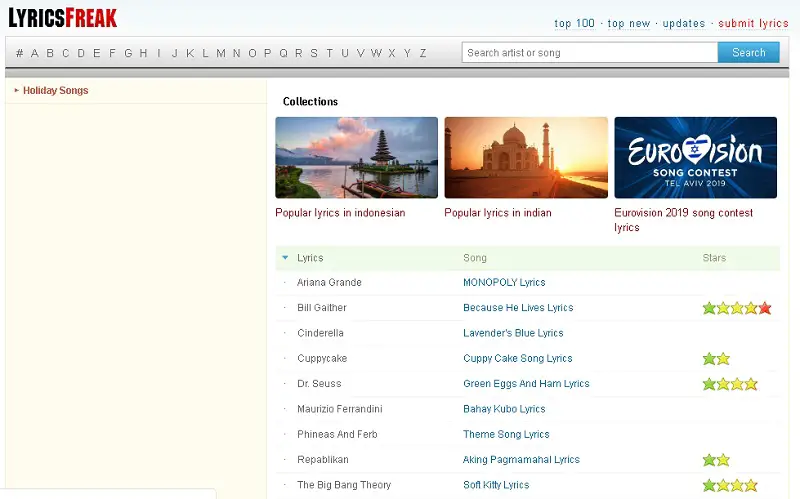
Task: Browse artists starting with letter G
Action: pyautogui.click(x=128, y=53)
